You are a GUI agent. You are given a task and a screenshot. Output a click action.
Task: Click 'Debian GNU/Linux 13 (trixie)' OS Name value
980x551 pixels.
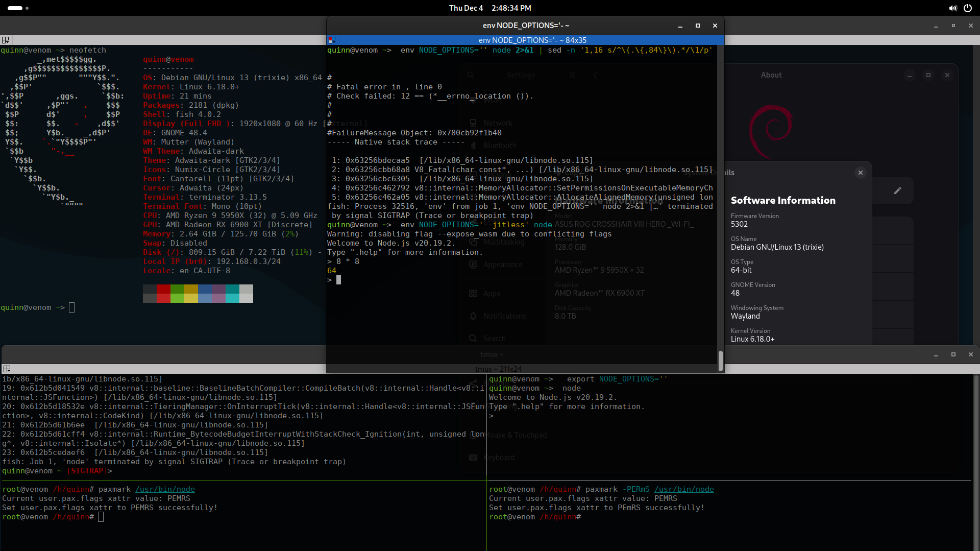(x=777, y=247)
